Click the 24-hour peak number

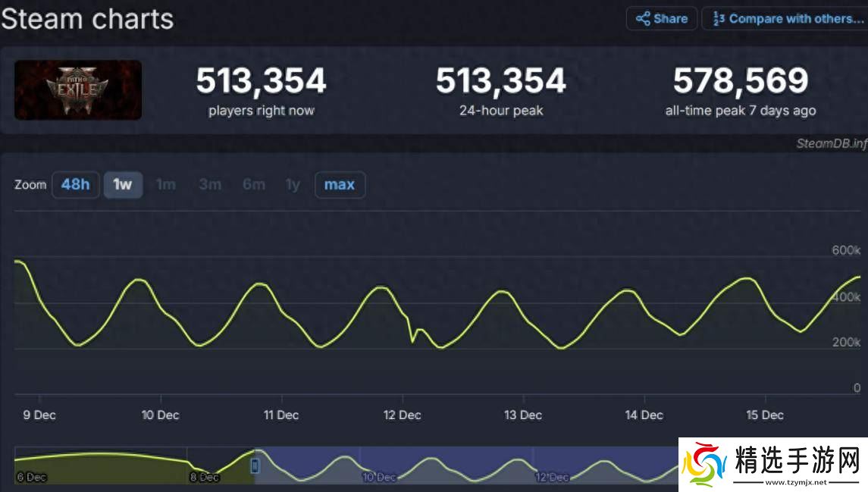(x=500, y=81)
